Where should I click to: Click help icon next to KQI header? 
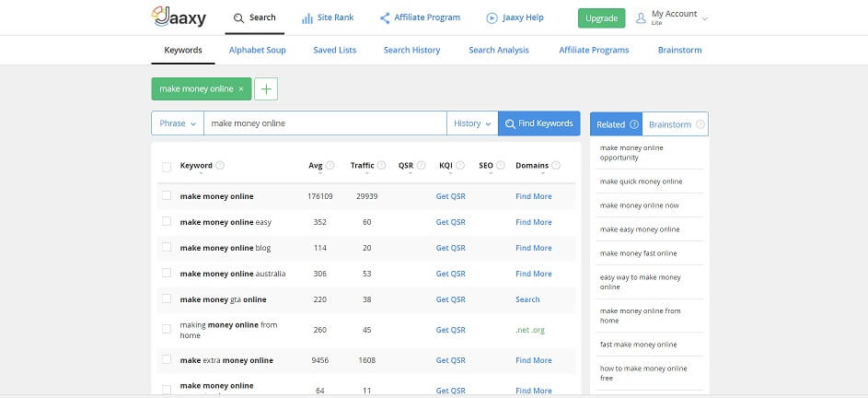(x=460, y=165)
